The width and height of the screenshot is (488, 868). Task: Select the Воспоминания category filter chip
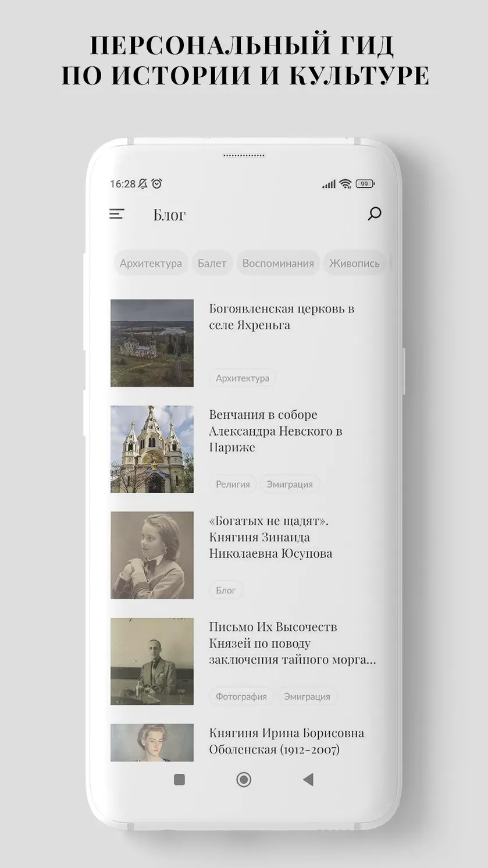tap(278, 263)
